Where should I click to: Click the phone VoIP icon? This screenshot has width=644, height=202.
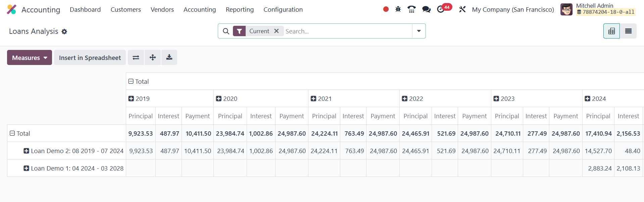[411, 9]
